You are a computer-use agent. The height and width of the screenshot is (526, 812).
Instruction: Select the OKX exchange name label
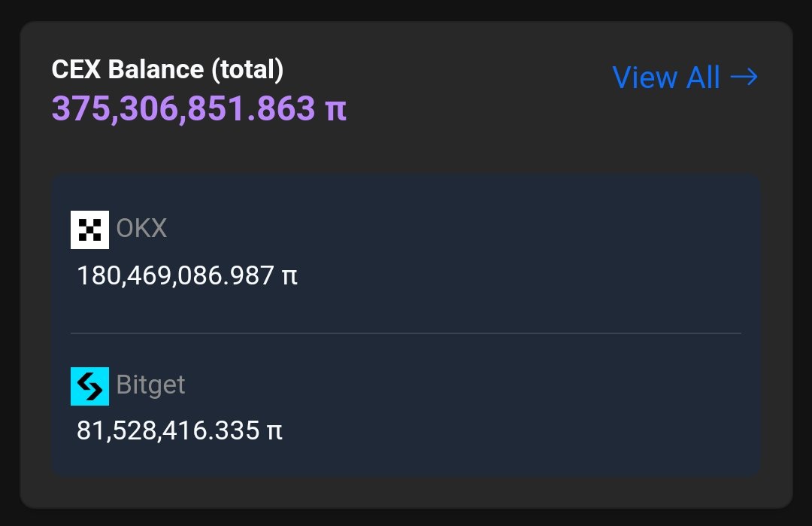(141, 229)
